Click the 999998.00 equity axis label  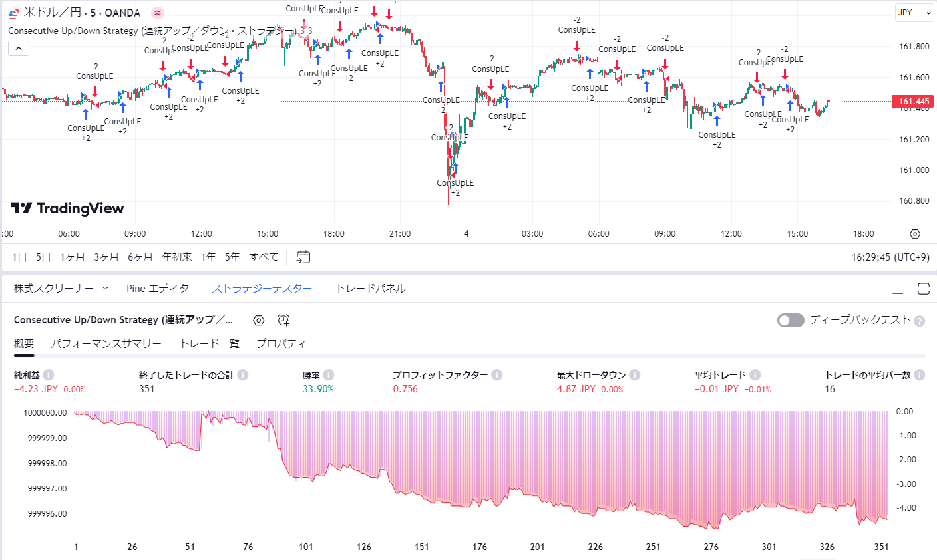coord(47,464)
